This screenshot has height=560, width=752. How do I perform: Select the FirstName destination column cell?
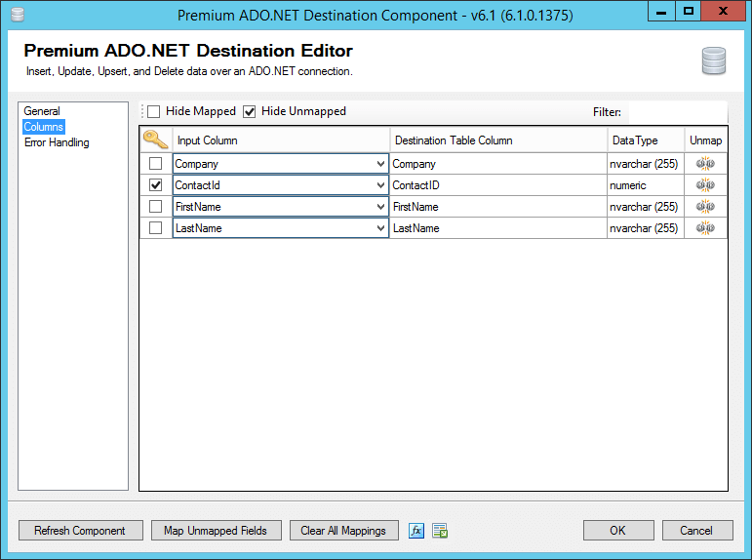pos(498,207)
